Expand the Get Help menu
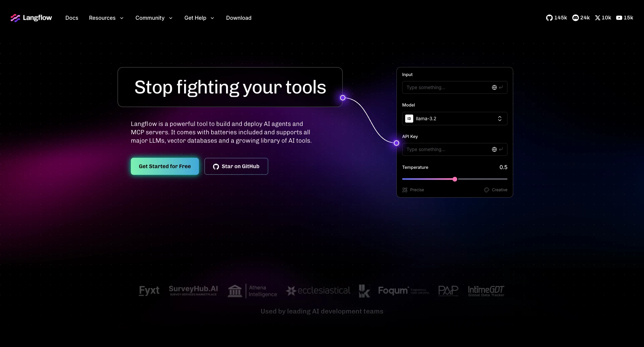 (199, 18)
